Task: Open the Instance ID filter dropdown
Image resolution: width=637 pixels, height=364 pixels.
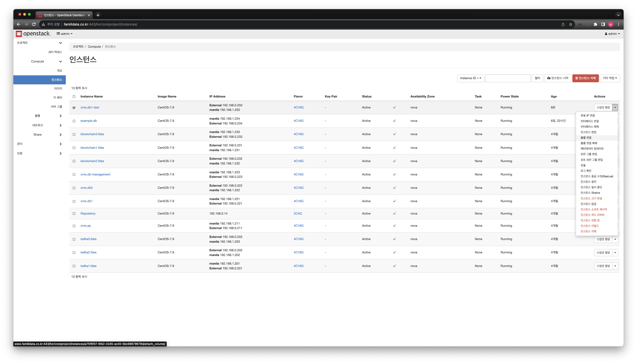Action: pos(471,78)
